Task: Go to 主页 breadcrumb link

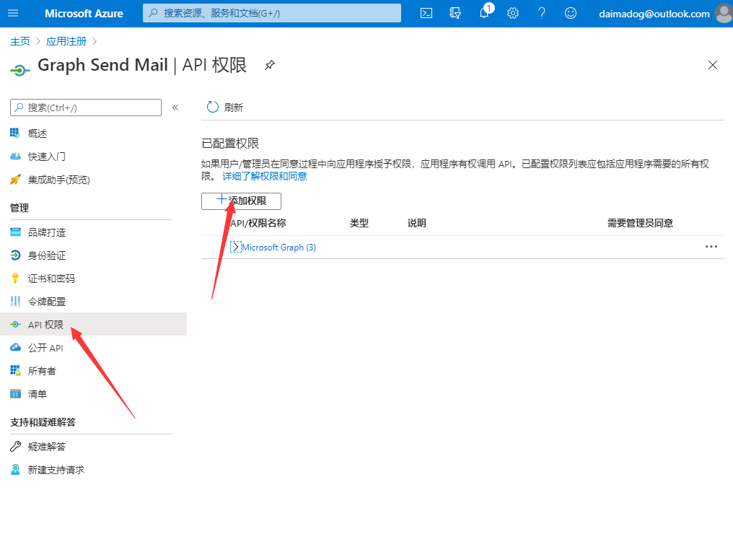Action: [20, 41]
